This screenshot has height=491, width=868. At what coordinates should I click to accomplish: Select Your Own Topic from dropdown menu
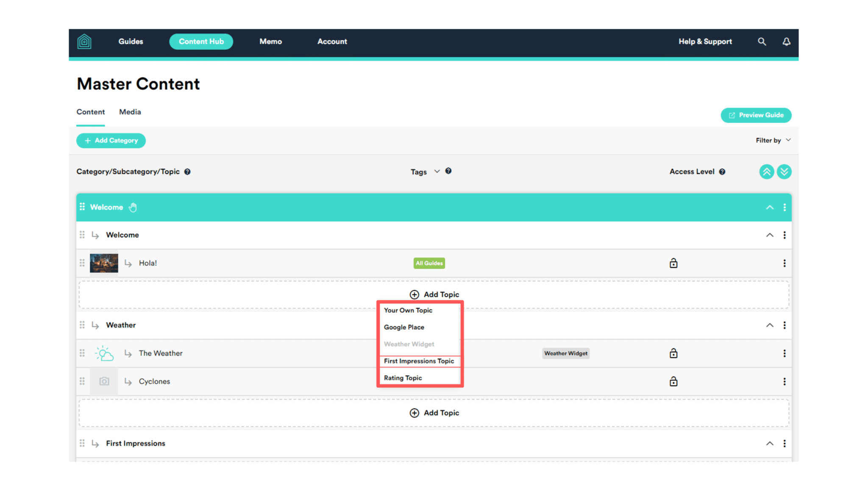click(x=408, y=311)
